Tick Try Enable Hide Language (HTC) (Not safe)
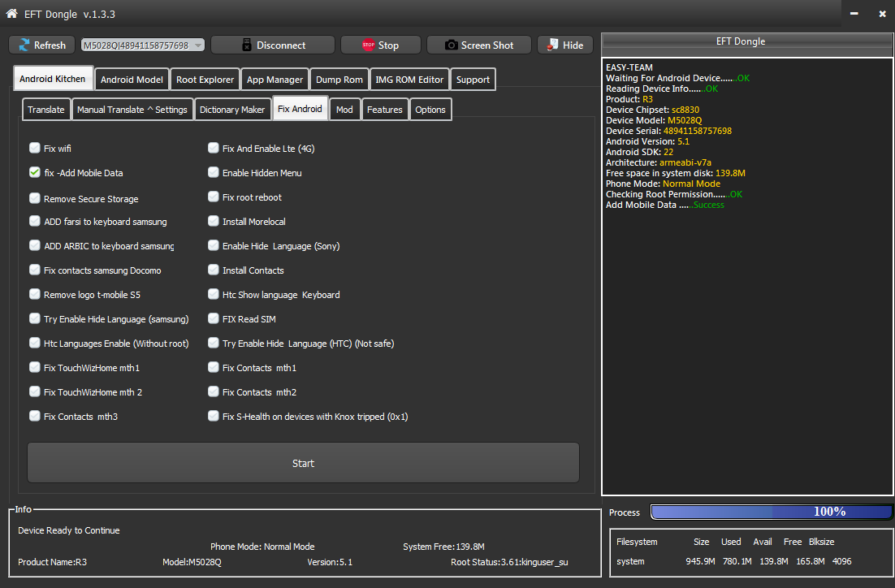 214,343
